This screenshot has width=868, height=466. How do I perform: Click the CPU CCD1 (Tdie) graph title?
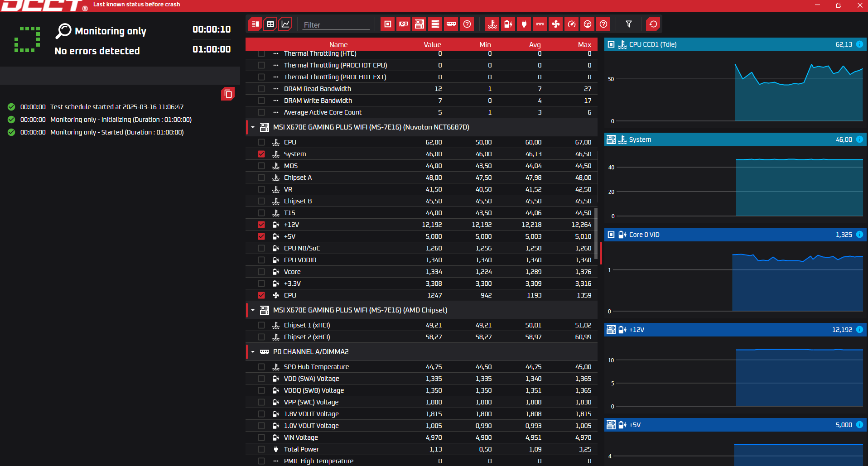653,44
